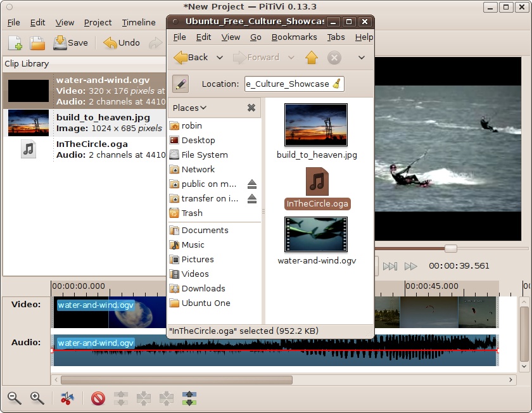
Task: Go up one folder with the parent directory button
Action: (x=311, y=58)
